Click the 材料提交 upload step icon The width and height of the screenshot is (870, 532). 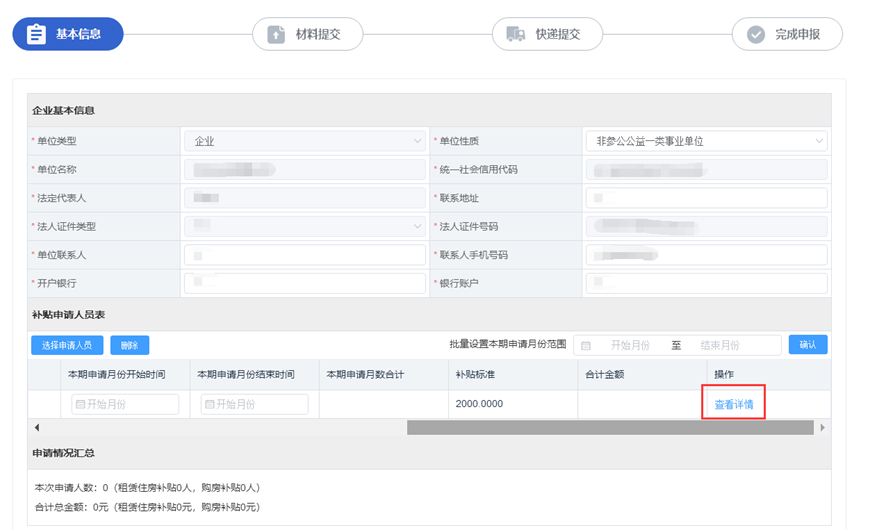[x=276, y=34]
